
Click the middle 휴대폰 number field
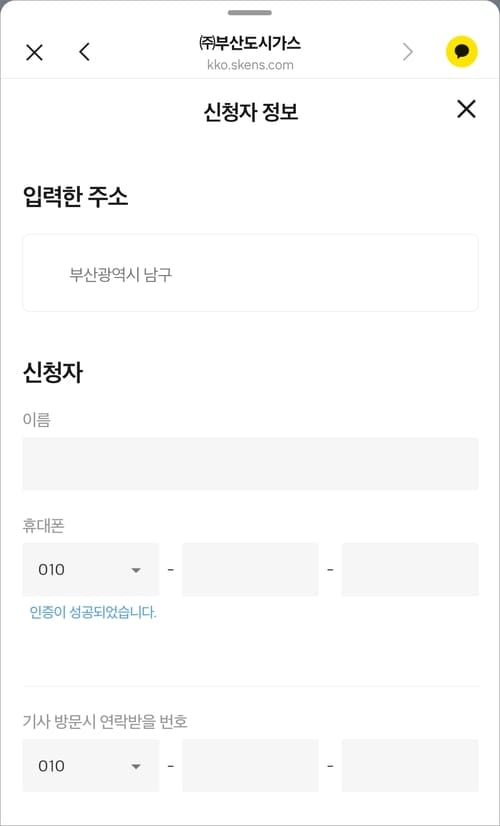click(250, 569)
